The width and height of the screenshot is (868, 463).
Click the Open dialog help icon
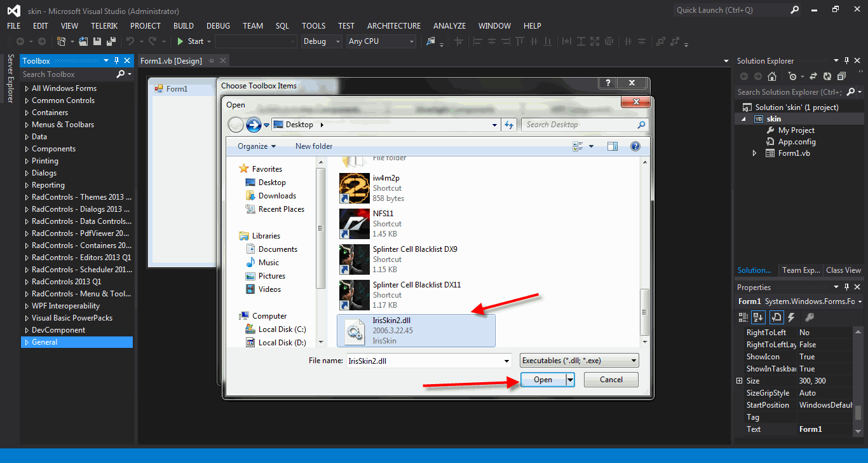pyautogui.click(x=635, y=146)
